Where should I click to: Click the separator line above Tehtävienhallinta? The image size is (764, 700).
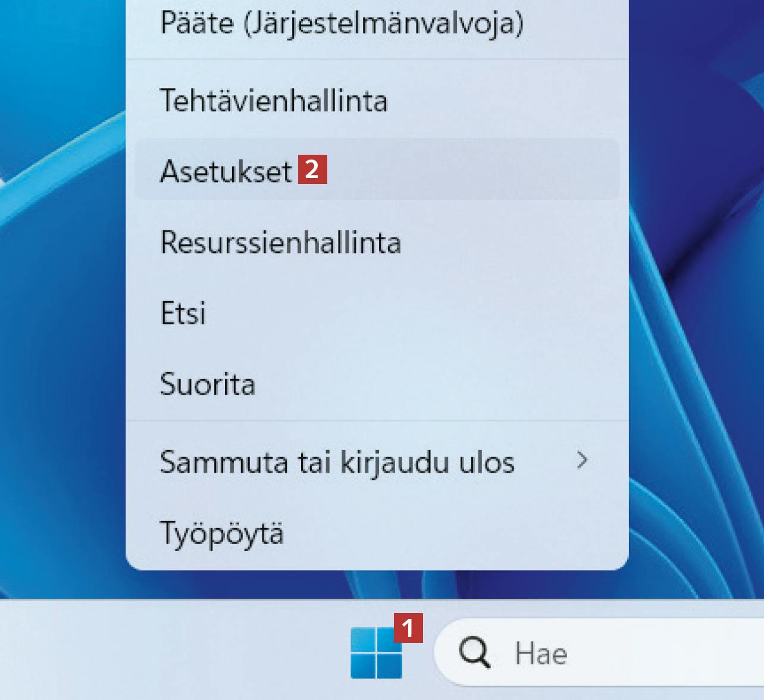[x=377, y=60]
